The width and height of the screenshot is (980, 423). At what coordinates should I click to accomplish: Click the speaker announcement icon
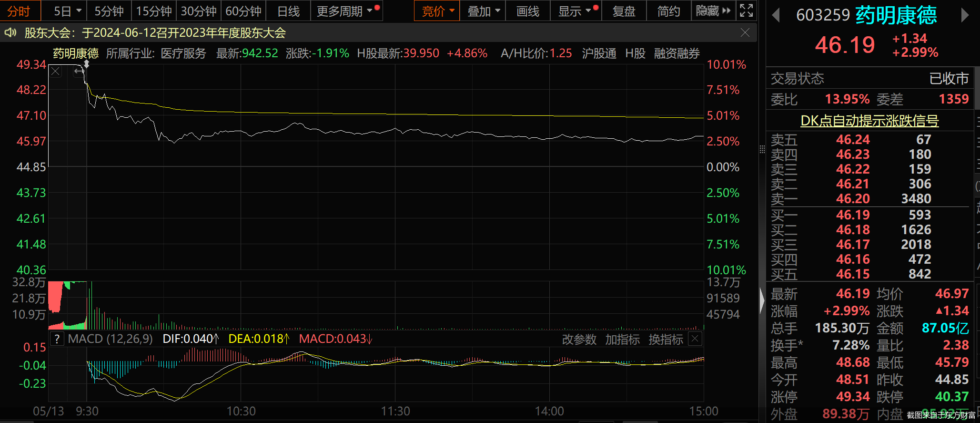click(10, 32)
